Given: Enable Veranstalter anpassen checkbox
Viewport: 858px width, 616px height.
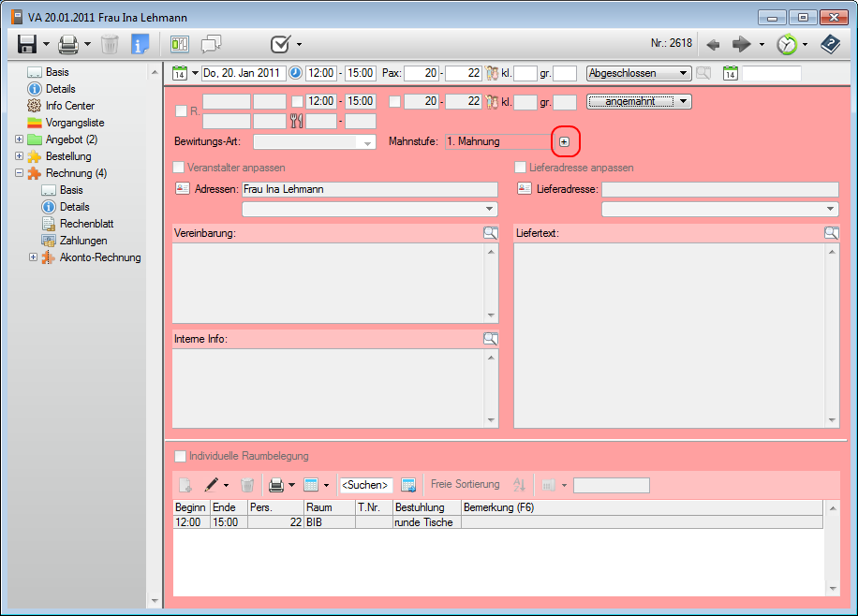Looking at the screenshot, I should pyautogui.click(x=180, y=168).
